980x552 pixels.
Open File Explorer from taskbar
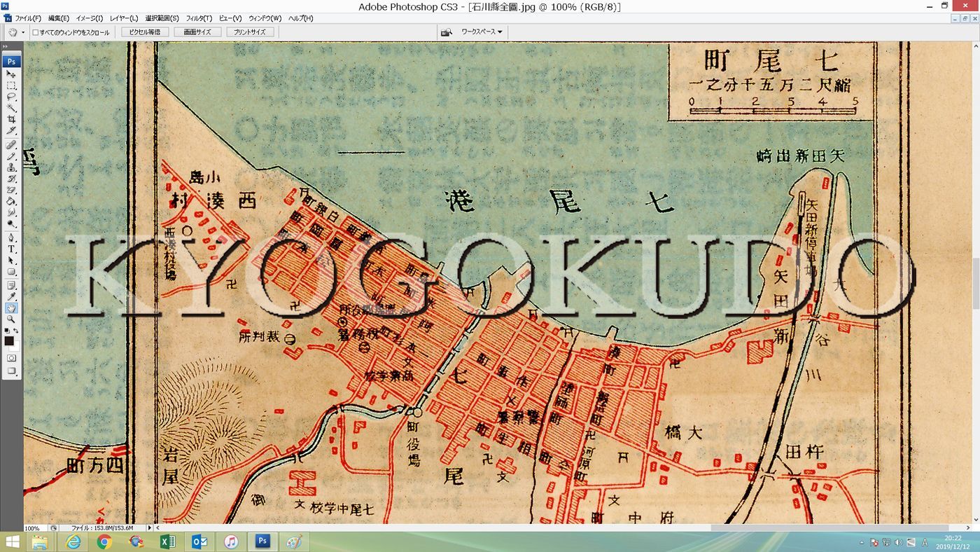coord(41,542)
